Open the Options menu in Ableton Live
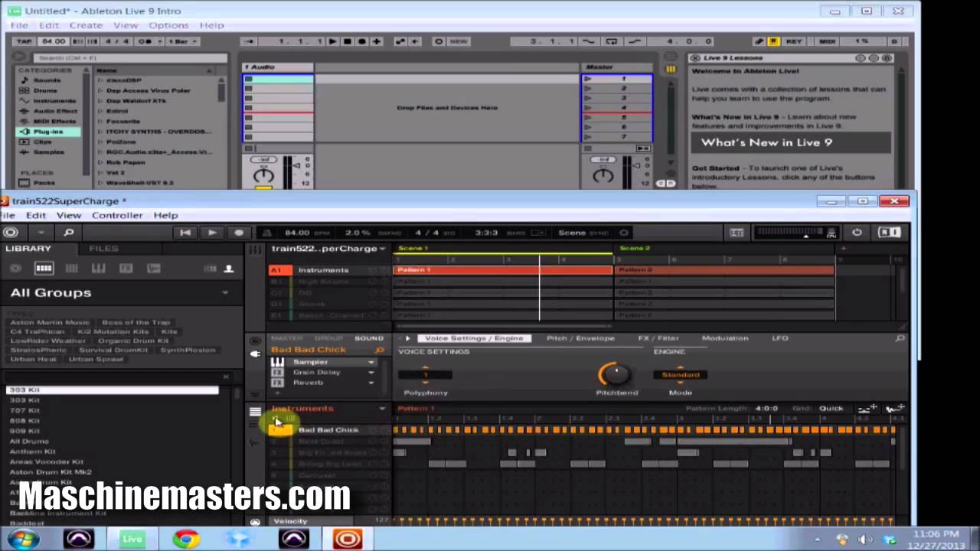Image resolution: width=980 pixels, height=551 pixels. 168,25
